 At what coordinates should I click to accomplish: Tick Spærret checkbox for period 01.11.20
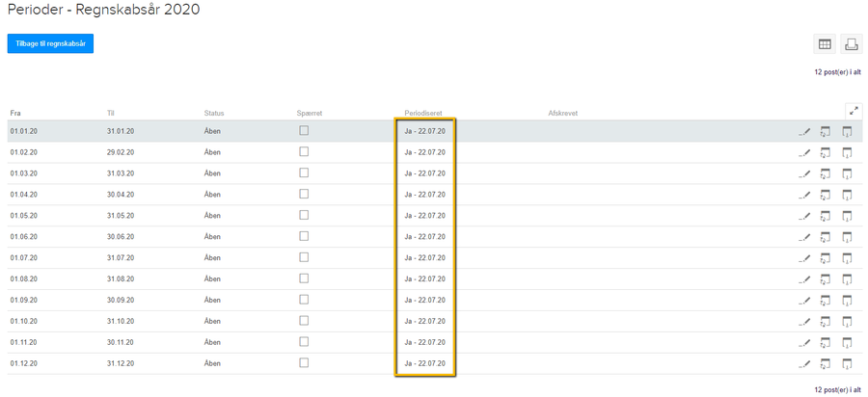304,342
